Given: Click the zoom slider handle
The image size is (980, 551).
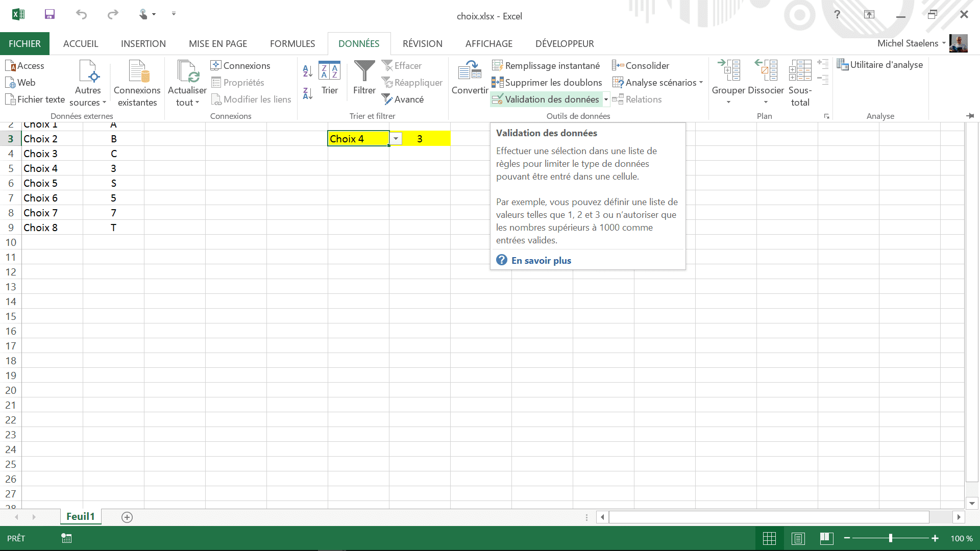Looking at the screenshot, I should [x=891, y=538].
